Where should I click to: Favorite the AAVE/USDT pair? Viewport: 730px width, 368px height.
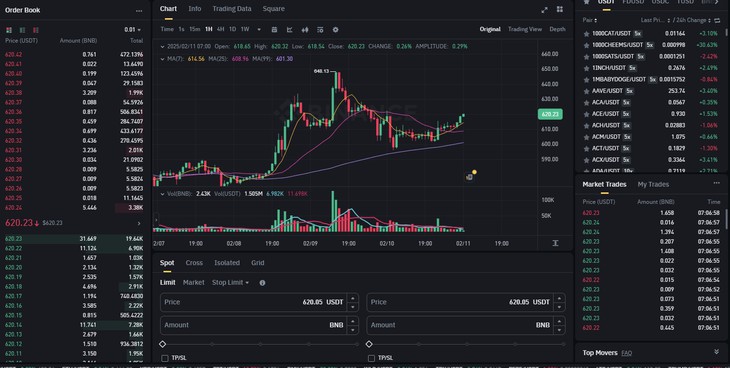(586, 91)
